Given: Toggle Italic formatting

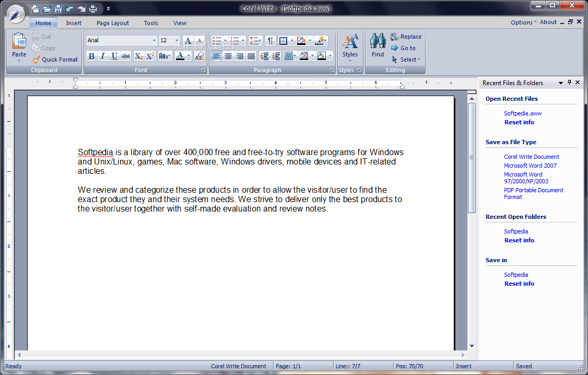Looking at the screenshot, I should point(103,56).
